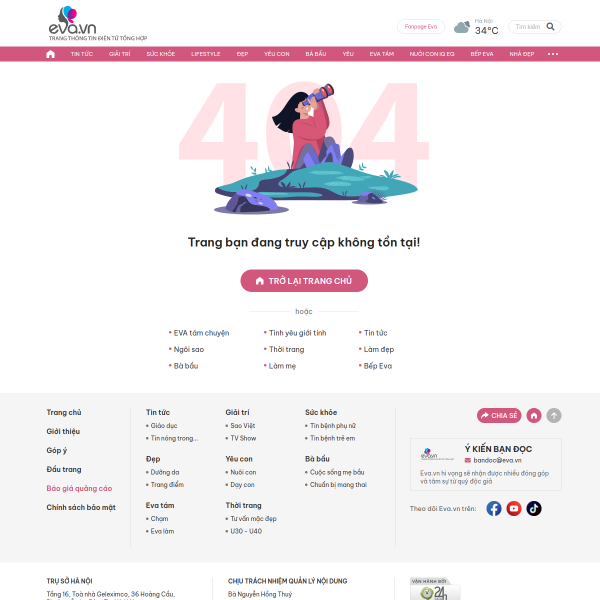Open Tin bệnh trẻ em link

[x=332, y=438]
